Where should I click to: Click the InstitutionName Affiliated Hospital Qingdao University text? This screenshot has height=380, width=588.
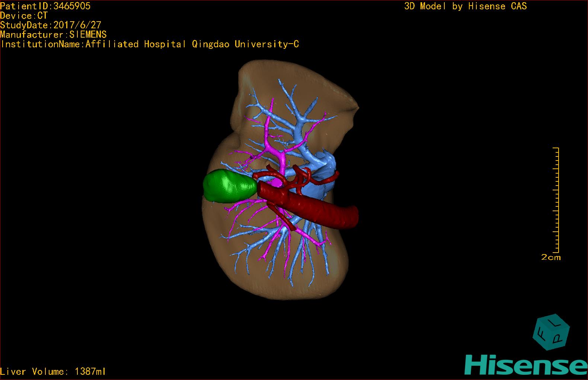tap(150, 44)
